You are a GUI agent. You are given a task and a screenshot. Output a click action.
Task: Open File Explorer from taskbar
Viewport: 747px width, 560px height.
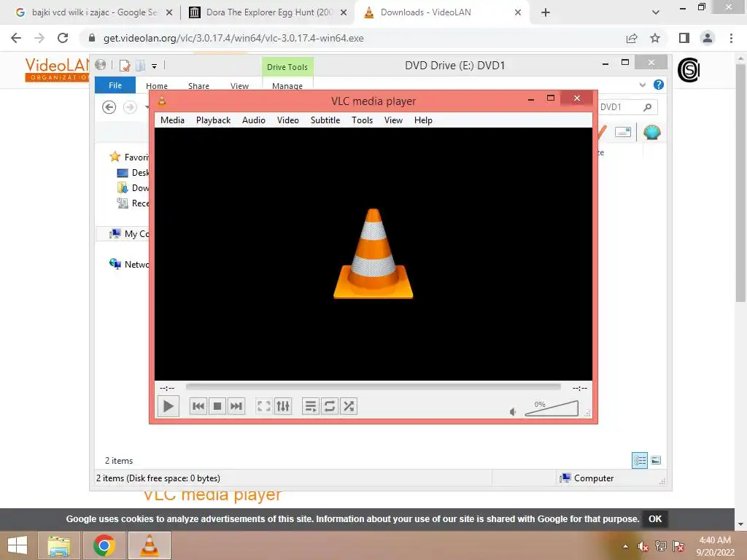59,545
